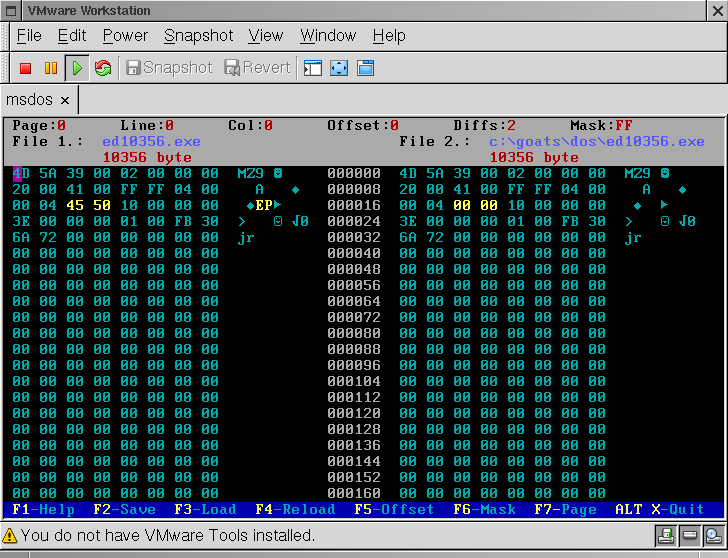Open the Snapshot menu
Viewport: 728px width, 558px height.
[199, 36]
